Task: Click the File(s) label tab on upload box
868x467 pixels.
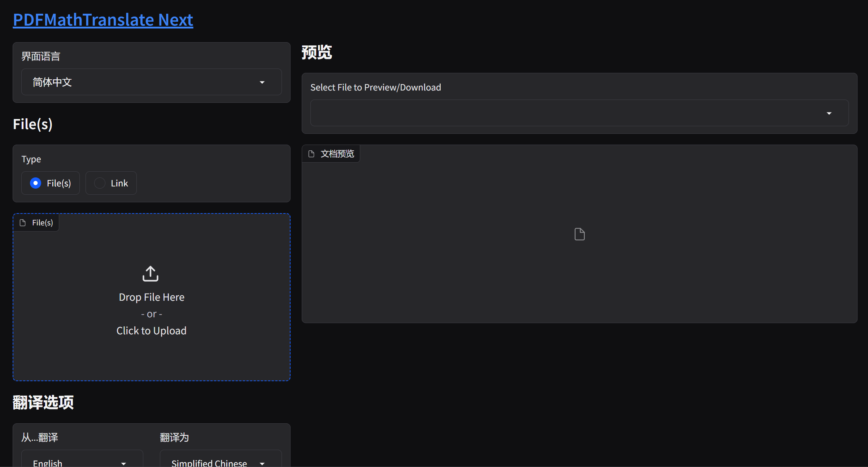Action: pyautogui.click(x=42, y=223)
